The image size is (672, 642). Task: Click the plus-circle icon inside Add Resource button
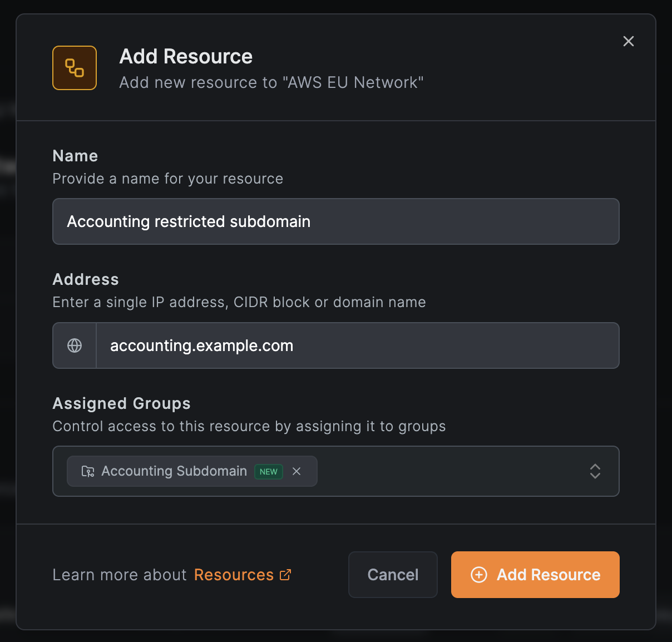[x=478, y=575]
